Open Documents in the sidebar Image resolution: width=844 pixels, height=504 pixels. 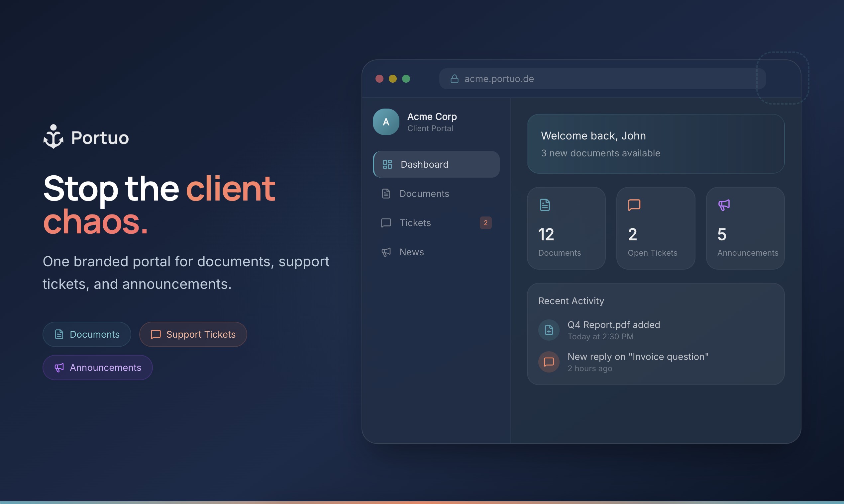(424, 194)
